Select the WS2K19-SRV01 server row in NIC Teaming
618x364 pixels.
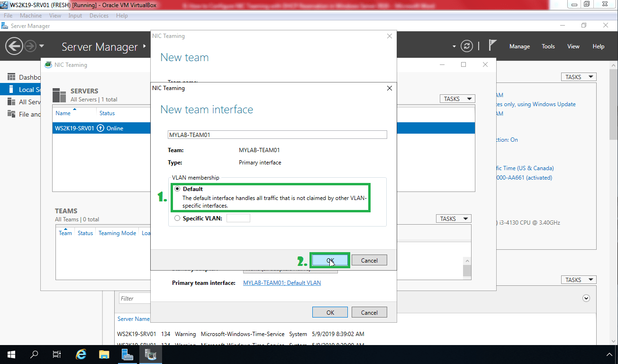click(x=264, y=128)
